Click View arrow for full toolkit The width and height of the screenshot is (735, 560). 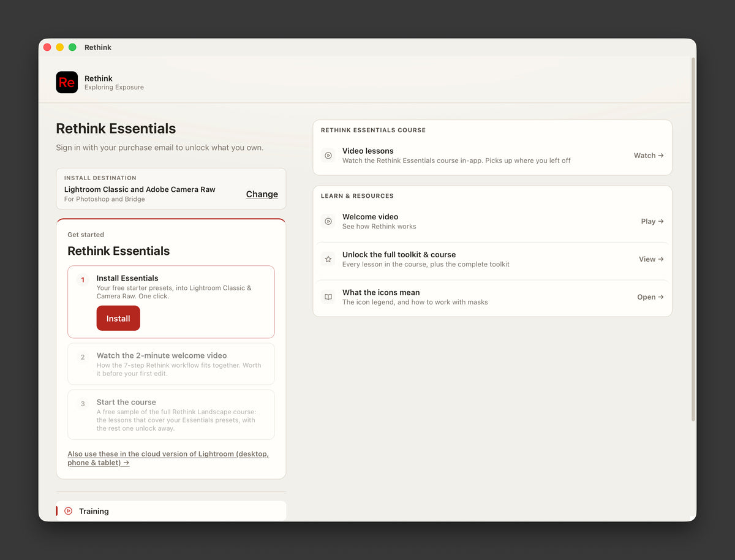pyautogui.click(x=651, y=259)
